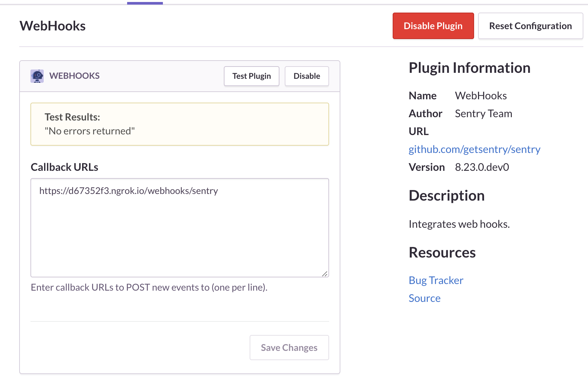Click the red Disable Plugin button

click(x=433, y=26)
